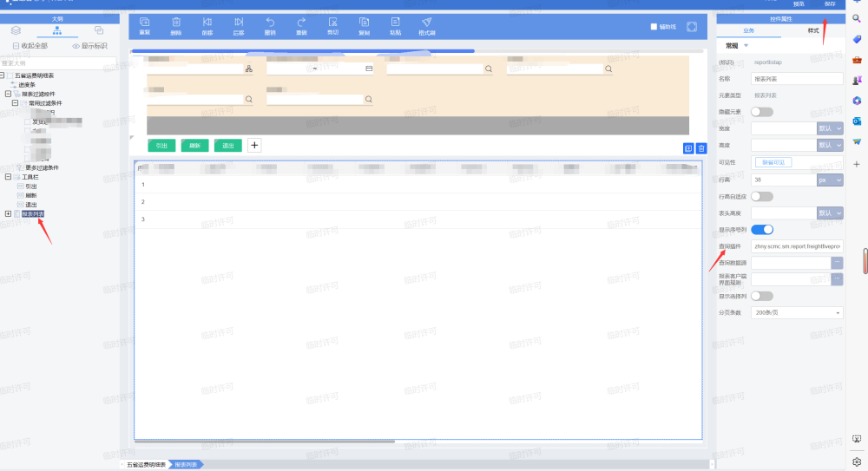Click the 重复 duplicate toolbar icon
Screen dimensions: 868x471
click(144, 23)
